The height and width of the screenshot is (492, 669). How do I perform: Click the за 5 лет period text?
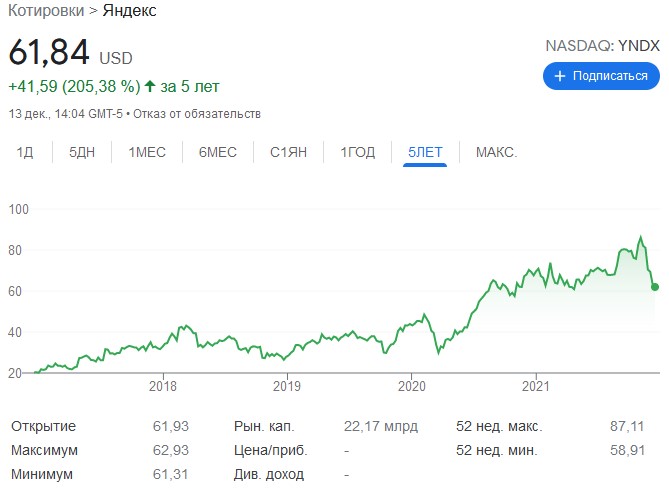(189, 86)
